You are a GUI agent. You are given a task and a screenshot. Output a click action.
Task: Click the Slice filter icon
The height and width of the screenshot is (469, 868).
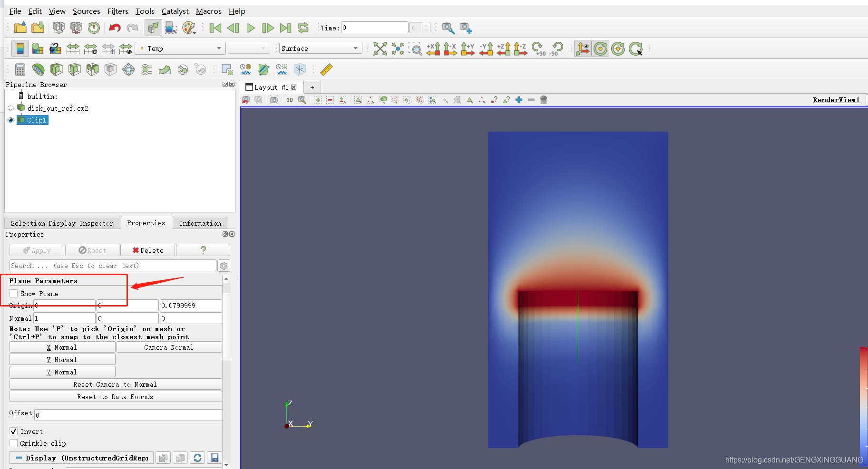pos(74,70)
